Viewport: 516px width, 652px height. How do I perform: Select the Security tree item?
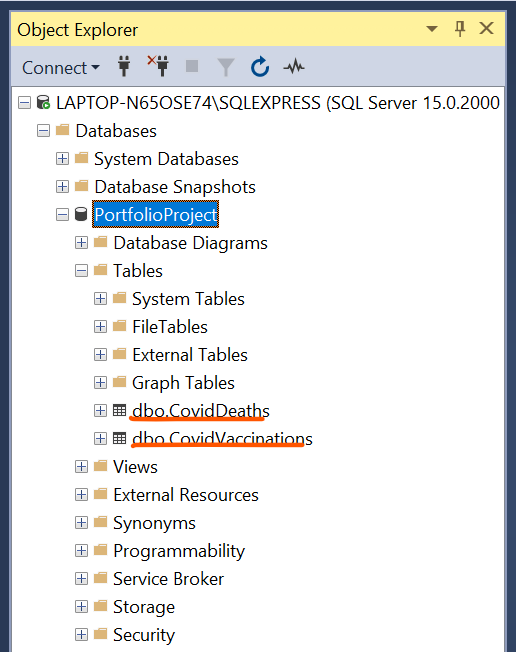point(144,635)
